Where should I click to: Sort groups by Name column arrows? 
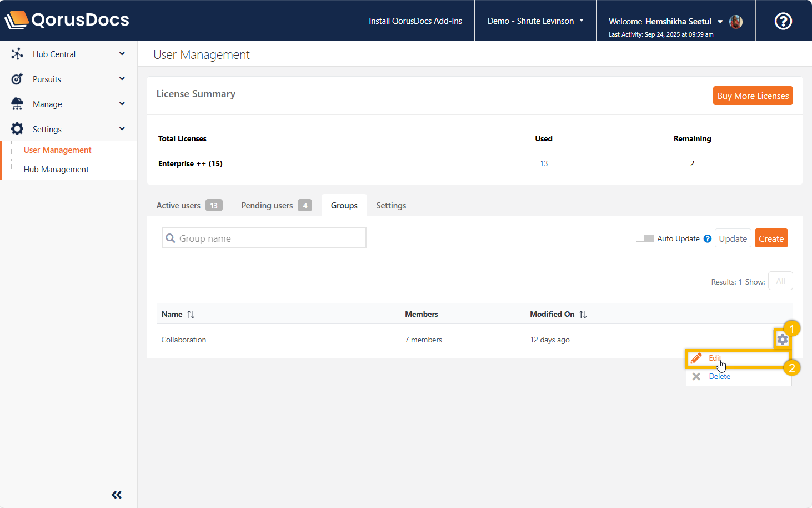coord(191,315)
